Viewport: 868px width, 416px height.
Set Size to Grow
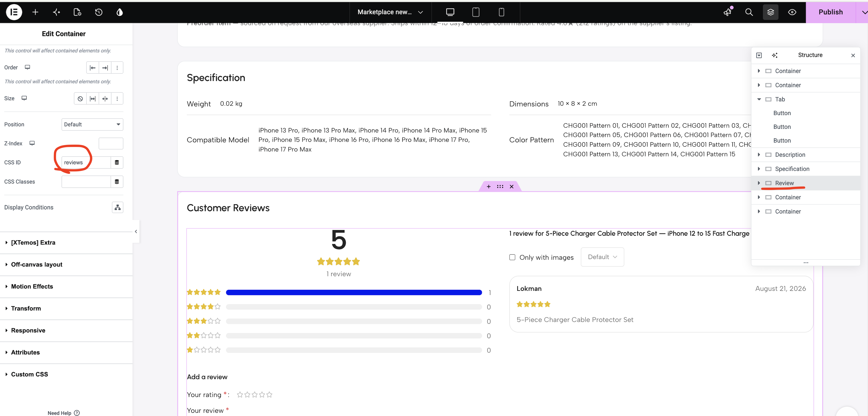[x=93, y=99]
